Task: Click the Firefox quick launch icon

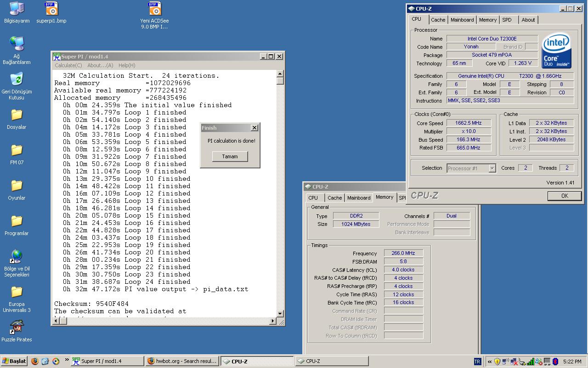Action: (35, 361)
